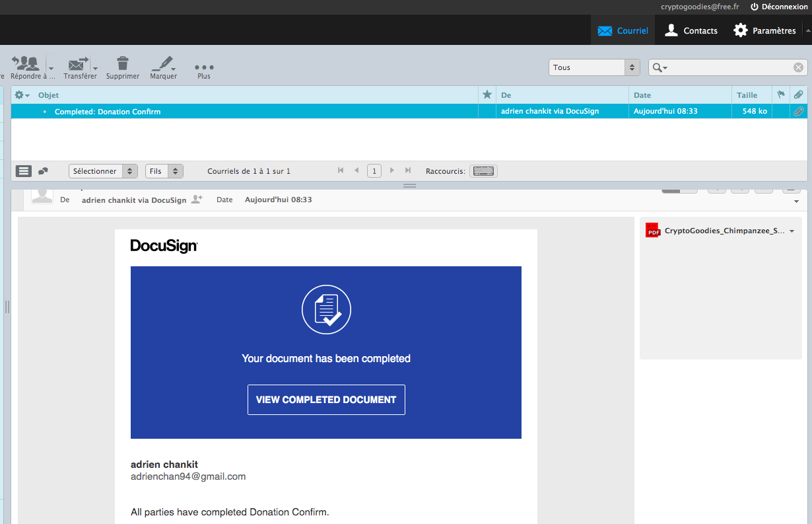This screenshot has height=524, width=812.
Task: Click the sender cell adrien chankit via DocuSign
Action: pos(550,111)
